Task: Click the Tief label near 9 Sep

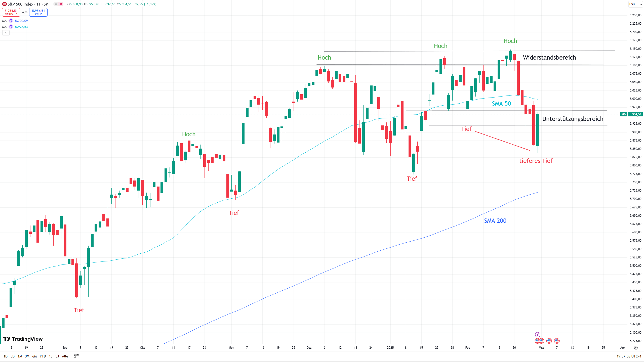Action: click(x=79, y=310)
